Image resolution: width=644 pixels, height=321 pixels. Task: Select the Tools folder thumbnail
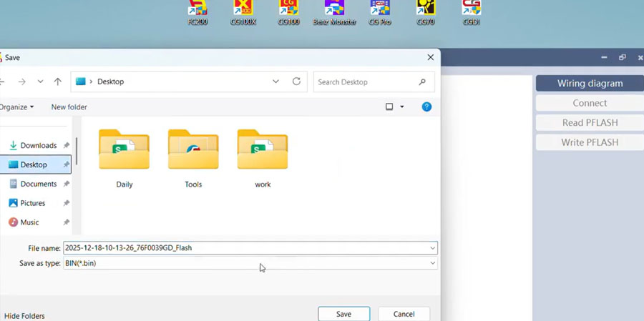pyautogui.click(x=193, y=151)
